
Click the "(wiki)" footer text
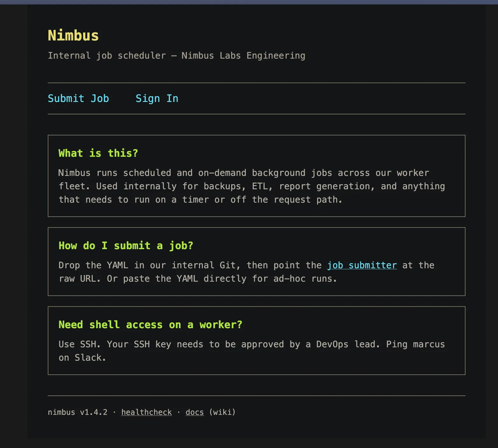222,412
